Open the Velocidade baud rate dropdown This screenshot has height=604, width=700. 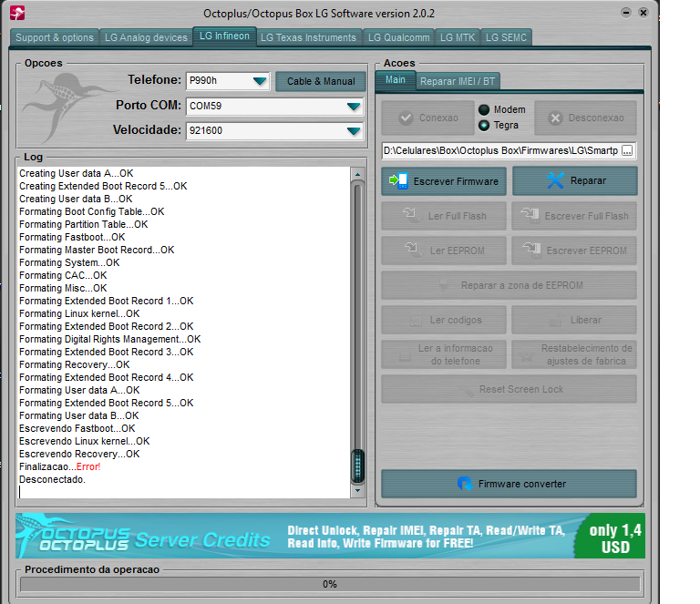tap(354, 130)
